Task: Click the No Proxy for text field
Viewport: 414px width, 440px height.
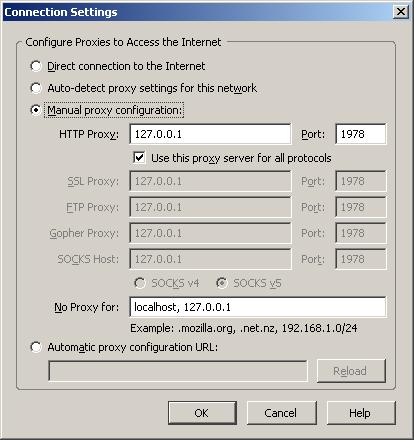Action: pyautogui.click(x=258, y=307)
